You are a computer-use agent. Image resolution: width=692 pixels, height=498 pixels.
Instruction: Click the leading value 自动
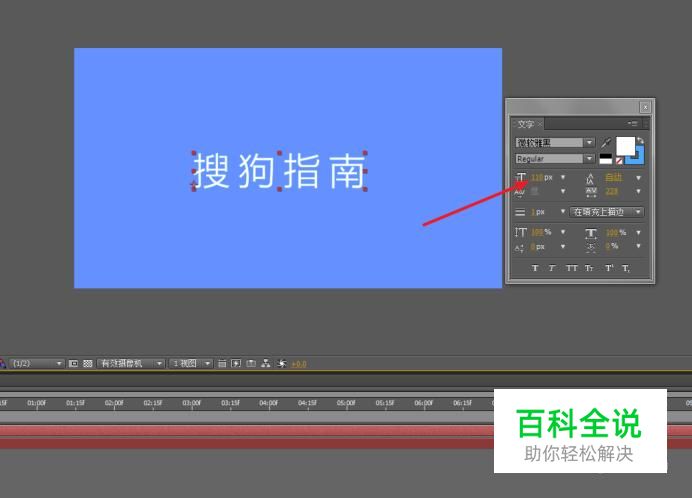click(x=613, y=177)
